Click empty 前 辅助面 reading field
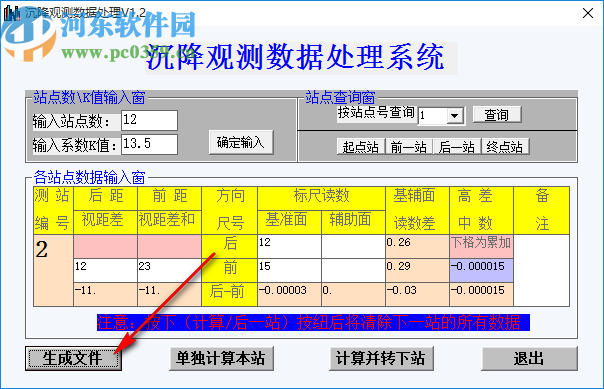604x389 pixels. (x=353, y=270)
